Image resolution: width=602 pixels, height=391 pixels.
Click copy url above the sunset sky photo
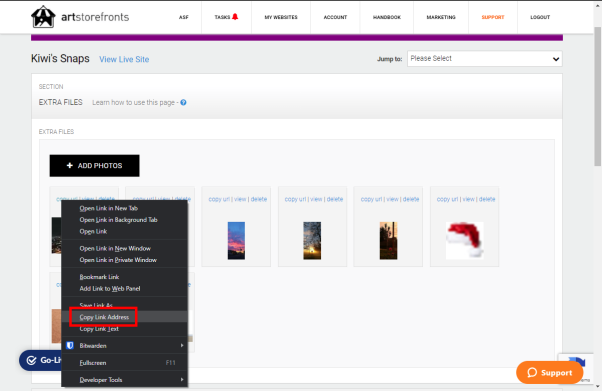pos(219,199)
